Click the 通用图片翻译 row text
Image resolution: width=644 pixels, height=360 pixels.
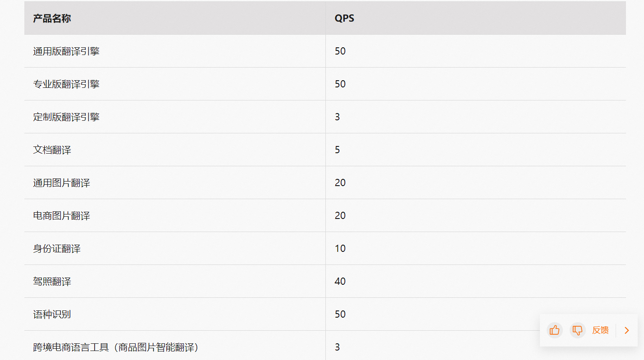pos(62,183)
